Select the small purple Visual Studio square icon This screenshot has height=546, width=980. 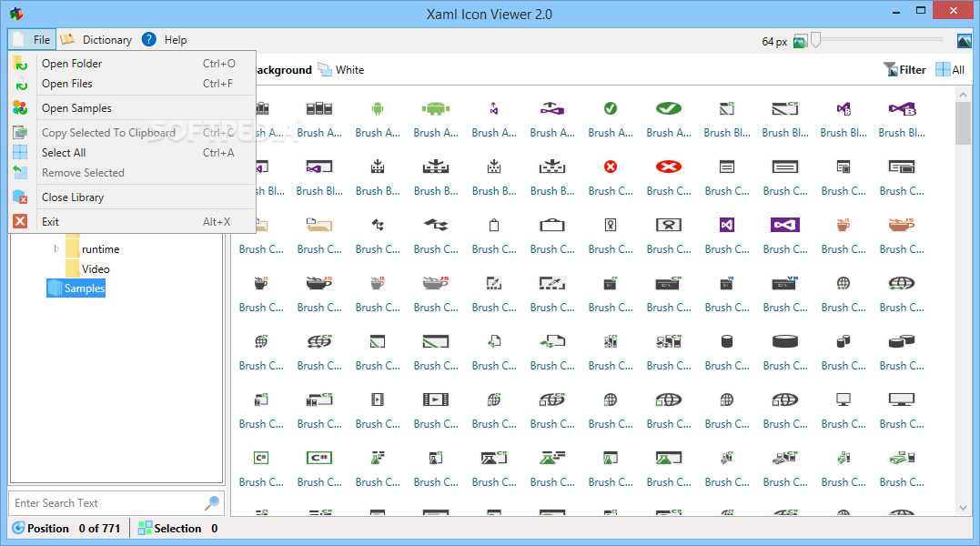pos(727,225)
